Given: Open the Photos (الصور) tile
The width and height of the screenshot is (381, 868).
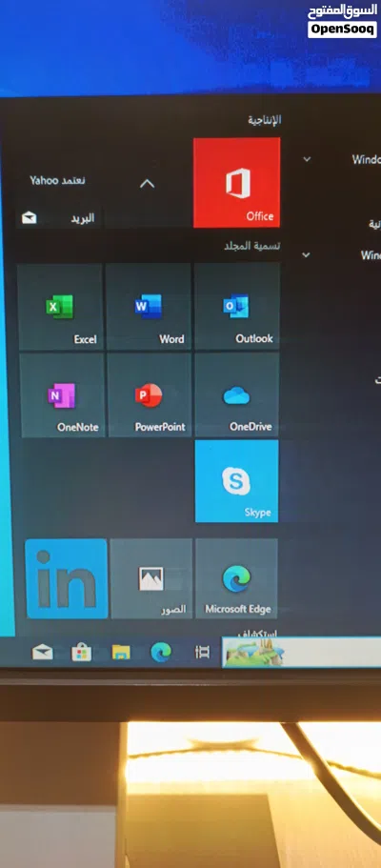Looking at the screenshot, I should coord(151,578).
